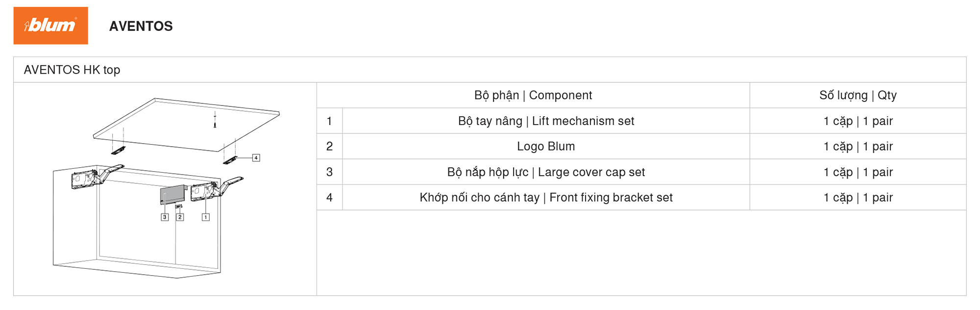The image size is (980, 310).
Task: Click the orange Blum logo
Action: (51, 26)
